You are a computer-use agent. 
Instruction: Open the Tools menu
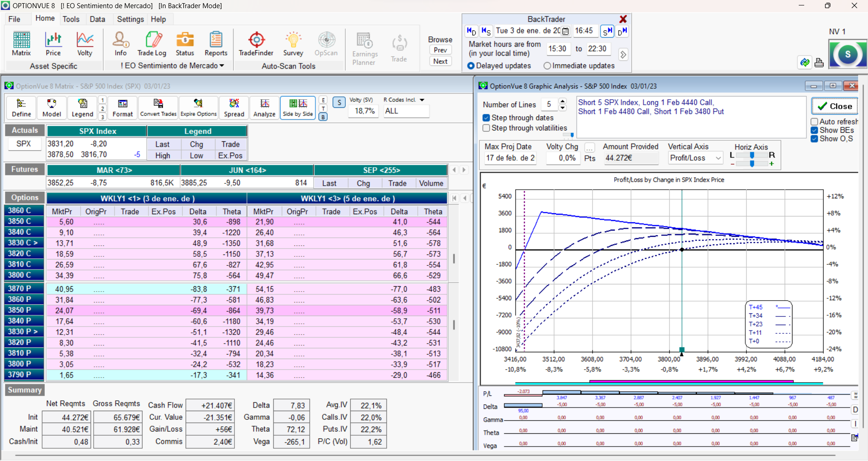(x=71, y=19)
